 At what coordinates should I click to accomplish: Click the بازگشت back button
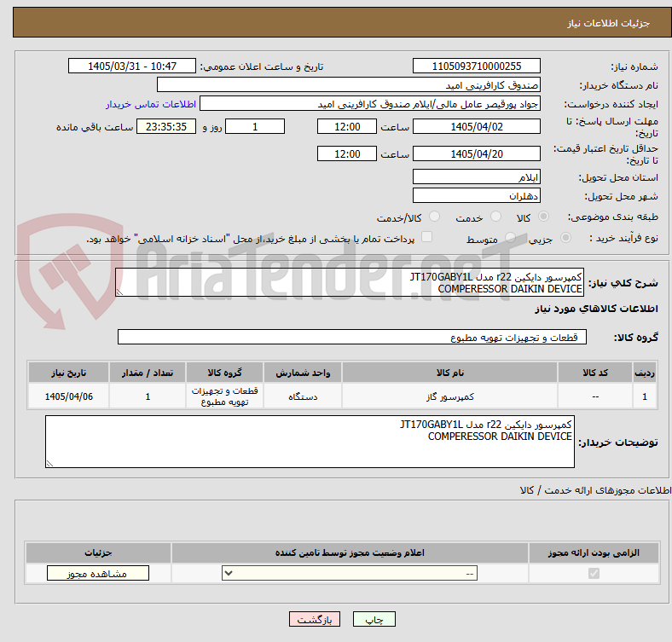(315, 619)
